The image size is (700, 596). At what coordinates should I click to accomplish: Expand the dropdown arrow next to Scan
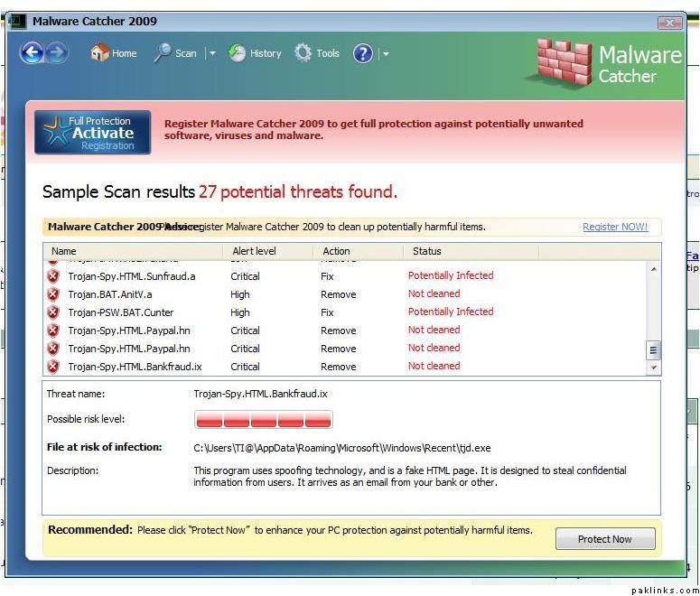[x=213, y=53]
